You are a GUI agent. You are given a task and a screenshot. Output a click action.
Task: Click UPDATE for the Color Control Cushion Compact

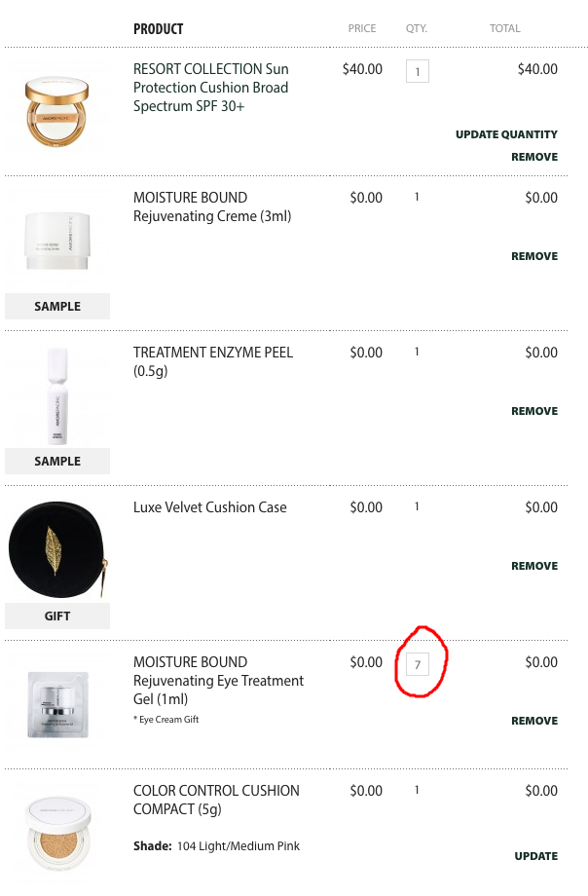(536, 856)
